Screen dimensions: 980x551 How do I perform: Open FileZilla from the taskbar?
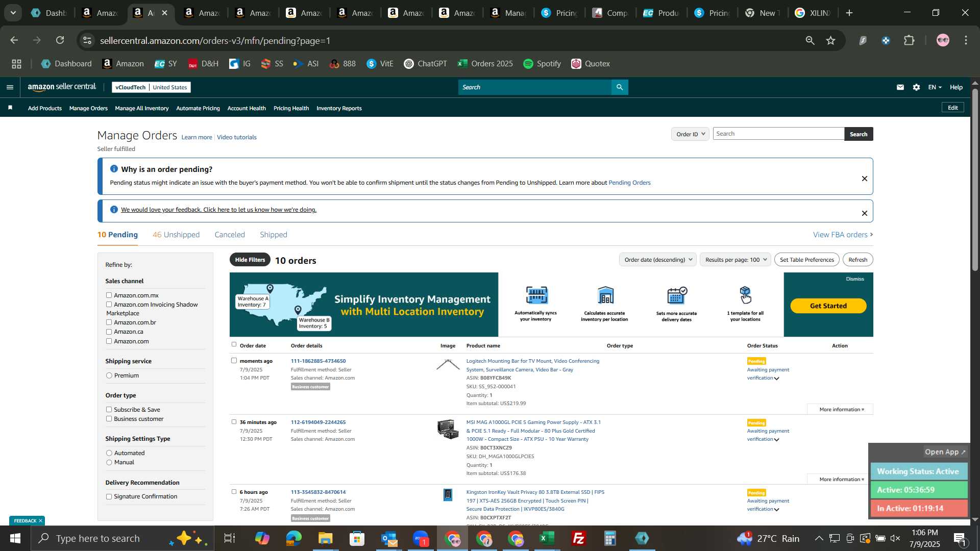coord(579,538)
